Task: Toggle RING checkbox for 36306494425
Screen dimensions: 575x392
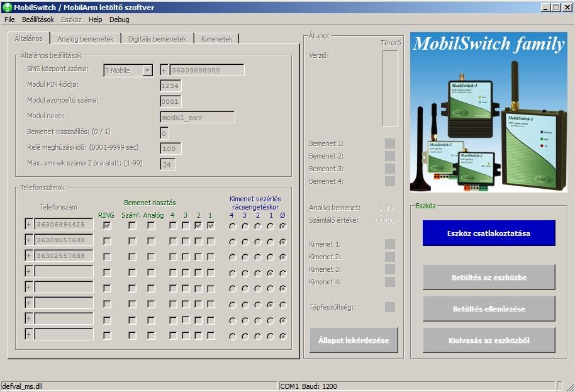Action: pyautogui.click(x=107, y=225)
